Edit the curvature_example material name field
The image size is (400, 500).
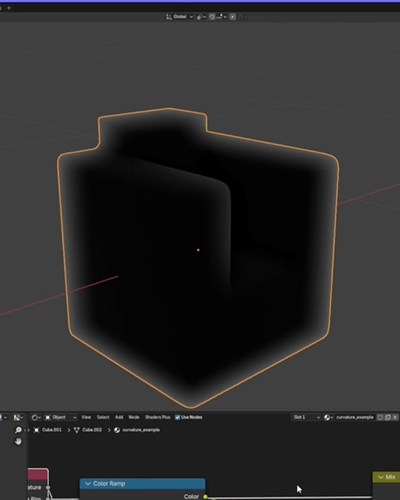[x=355, y=417]
